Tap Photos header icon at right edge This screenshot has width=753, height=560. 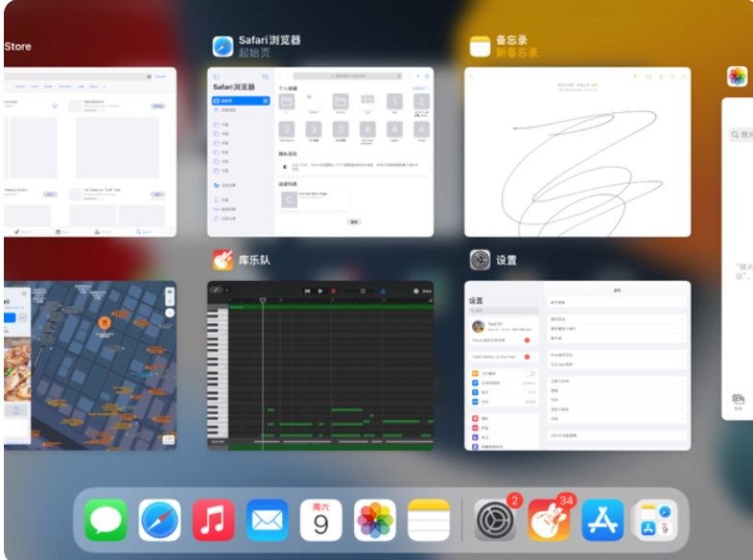coord(737,76)
